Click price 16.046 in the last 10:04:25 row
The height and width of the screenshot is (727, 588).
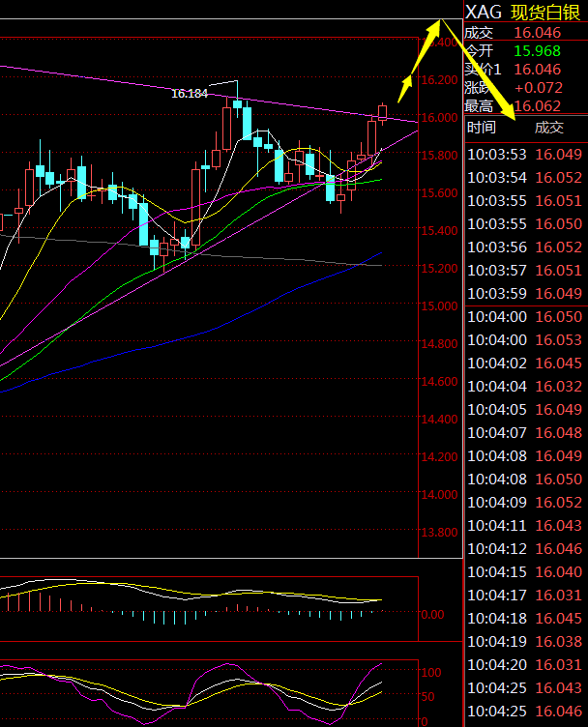coord(558,711)
